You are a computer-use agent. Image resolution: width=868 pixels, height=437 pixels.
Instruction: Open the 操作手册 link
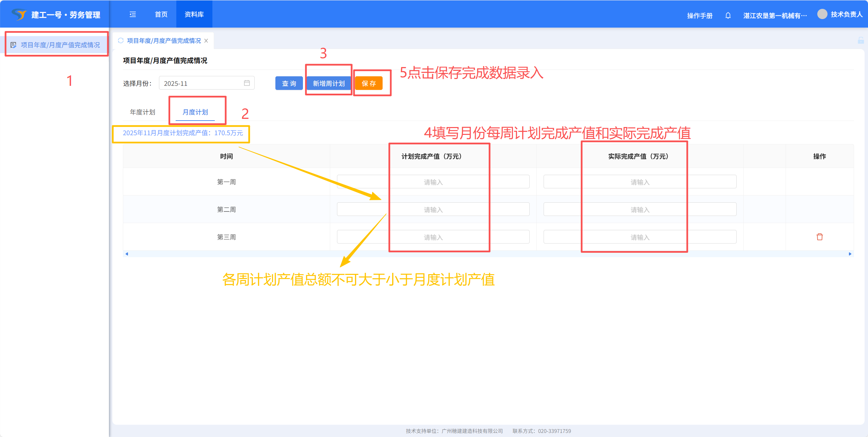point(700,16)
